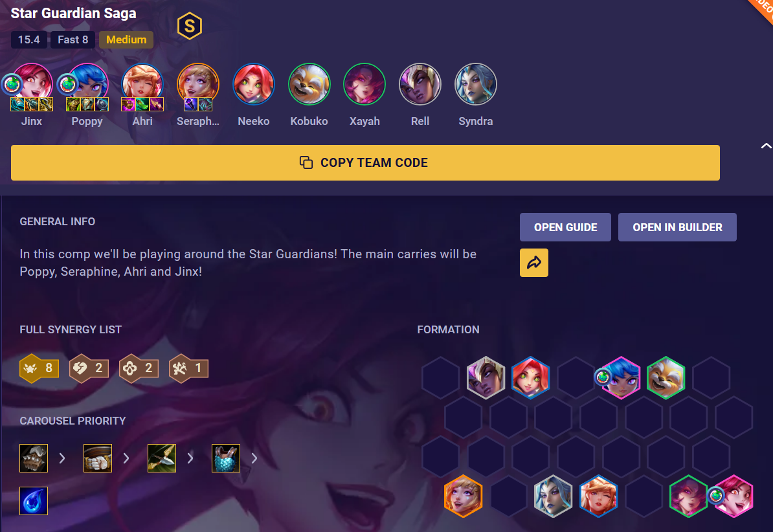Viewport: 773px width, 532px height.
Task: Click the Jinx champion portrait
Action: pyautogui.click(x=32, y=83)
